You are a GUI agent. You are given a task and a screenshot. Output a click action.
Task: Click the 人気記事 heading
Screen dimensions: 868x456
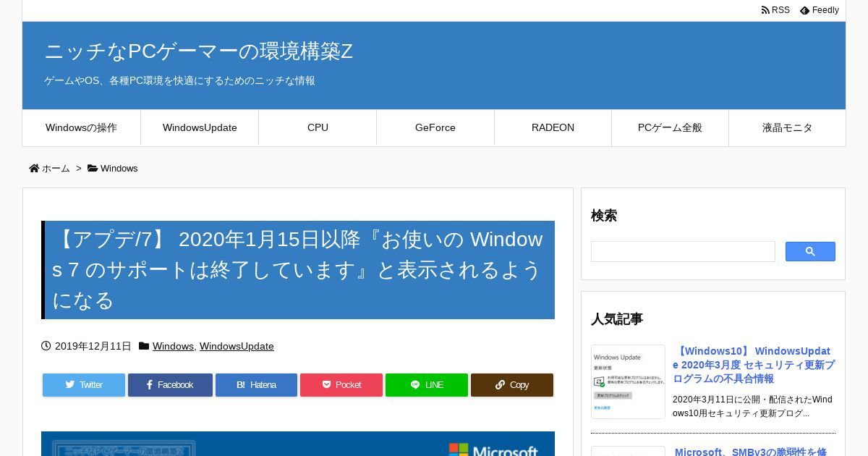coord(617,319)
